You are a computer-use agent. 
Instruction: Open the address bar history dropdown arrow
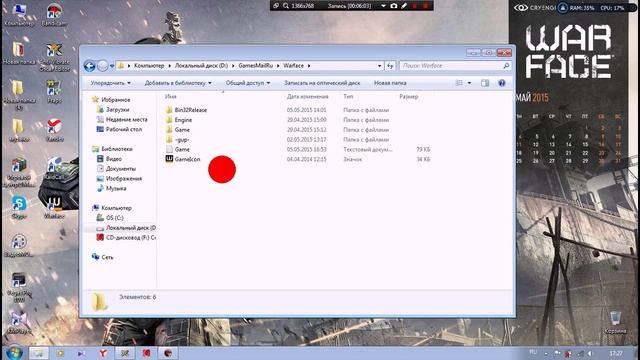tap(380, 66)
